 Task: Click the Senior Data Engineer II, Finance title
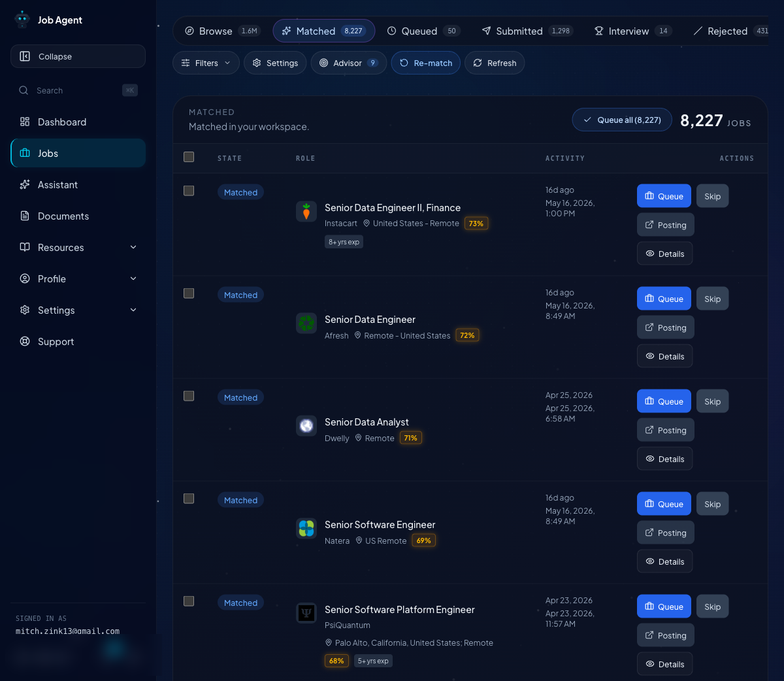point(393,208)
